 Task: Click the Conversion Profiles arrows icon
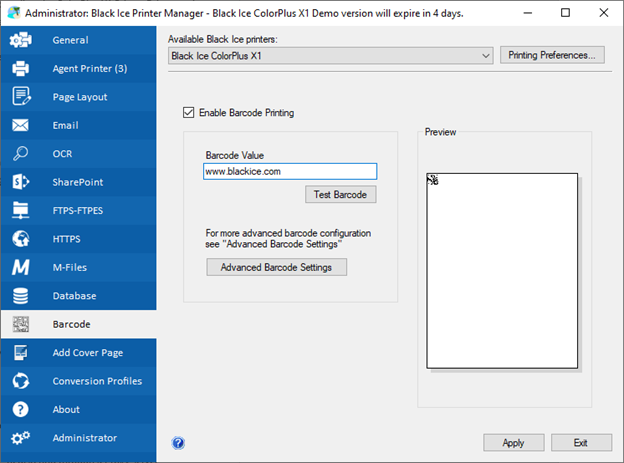tap(20, 381)
